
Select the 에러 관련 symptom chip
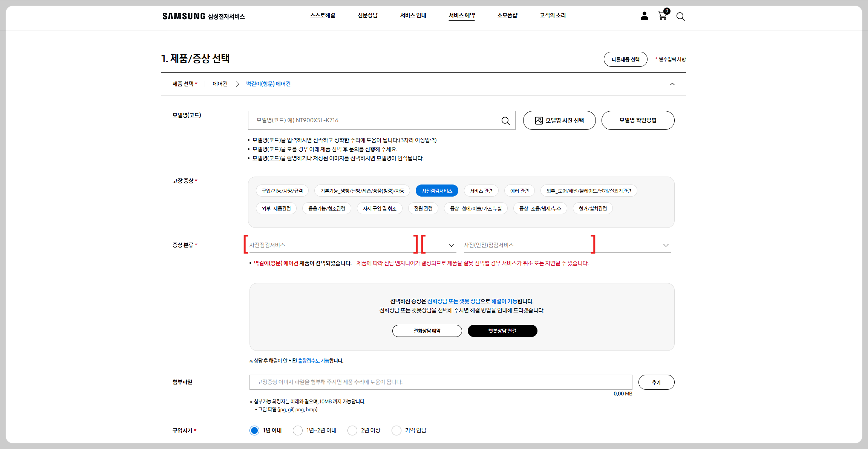click(519, 191)
